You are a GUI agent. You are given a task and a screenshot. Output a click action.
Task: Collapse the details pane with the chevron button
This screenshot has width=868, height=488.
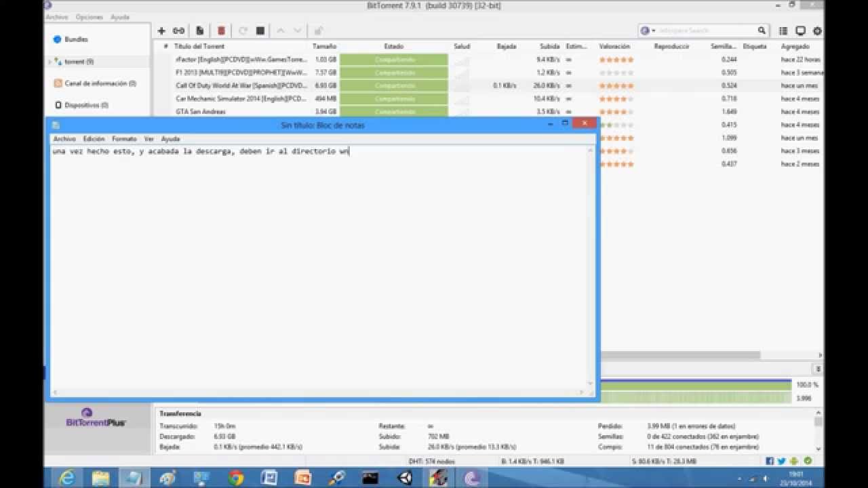click(x=818, y=369)
